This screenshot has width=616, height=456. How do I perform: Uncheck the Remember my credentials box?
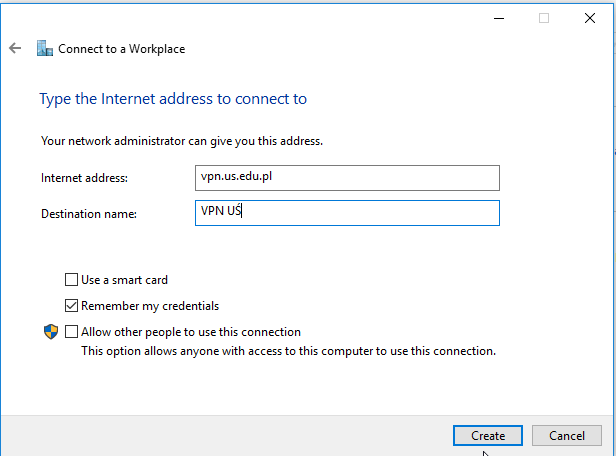(71, 306)
